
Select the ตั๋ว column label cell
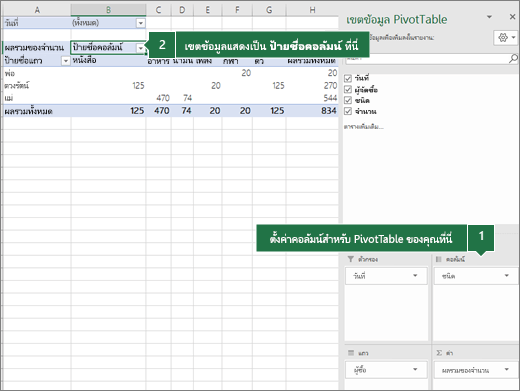[x=269, y=61]
